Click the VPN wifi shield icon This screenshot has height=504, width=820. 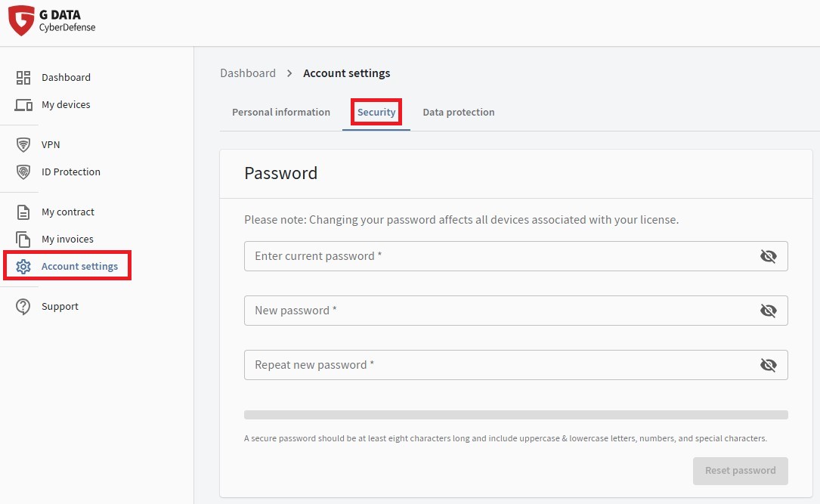(23, 144)
